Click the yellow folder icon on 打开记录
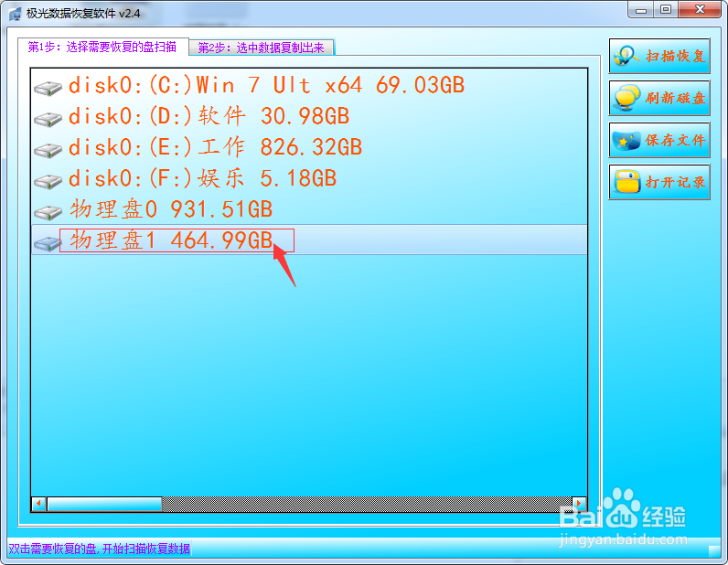This screenshot has height=565, width=728. 626,182
